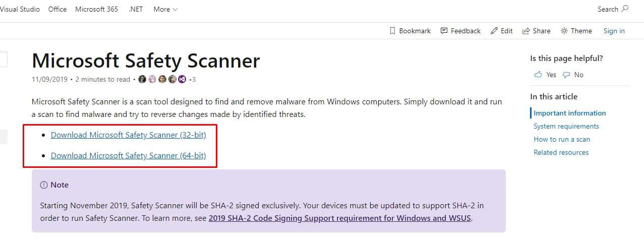The image size is (644, 242).
Task: Click the purple Visual Studio contributor avatar
Action: click(182, 79)
